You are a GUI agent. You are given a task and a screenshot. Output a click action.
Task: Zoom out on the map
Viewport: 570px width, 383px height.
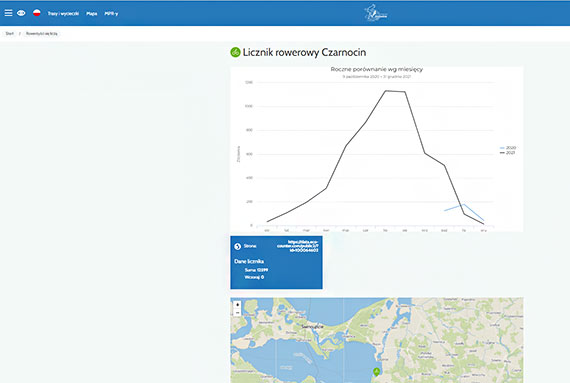(237, 313)
